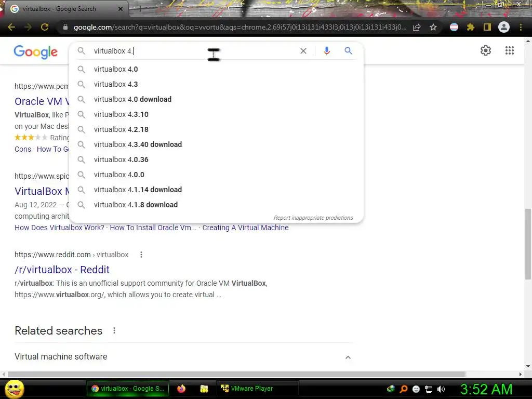The width and height of the screenshot is (532, 399).
Task: Open start menu smiley icon
Action: (x=14, y=389)
